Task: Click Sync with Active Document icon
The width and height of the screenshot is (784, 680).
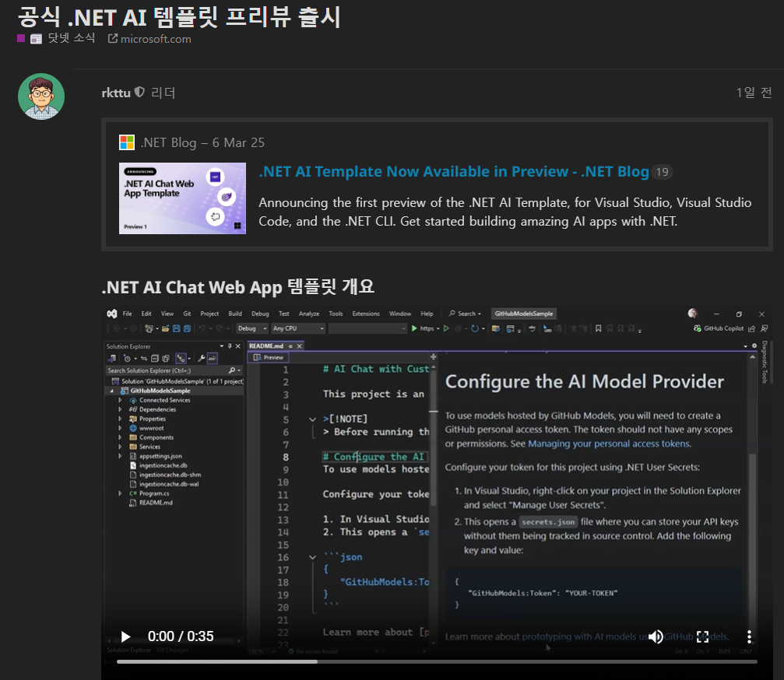Action: (144, 358)
